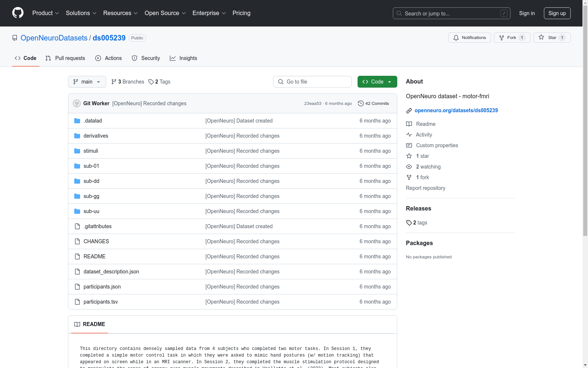Click the link icon beside openneuro.org URL

pos(409,111)
